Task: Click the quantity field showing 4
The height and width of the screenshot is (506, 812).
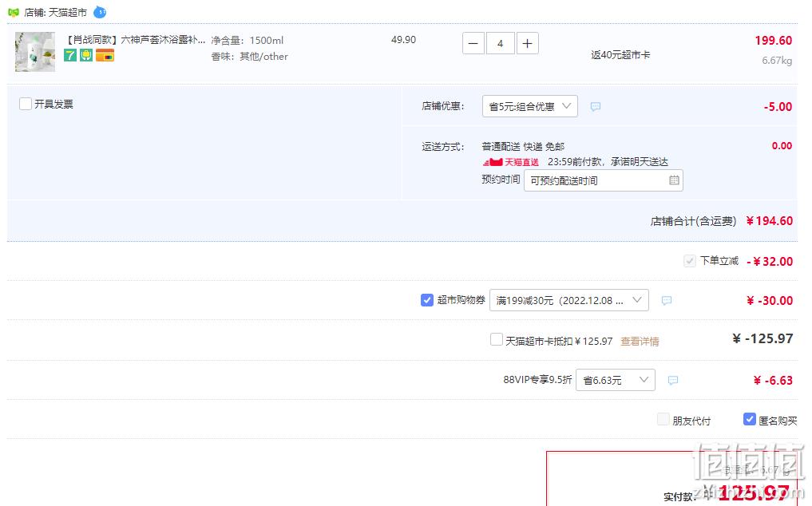Action: tap(501, 44)
